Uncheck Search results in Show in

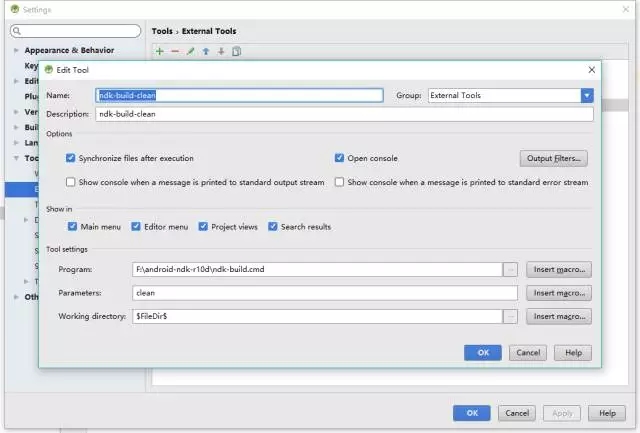273,226
